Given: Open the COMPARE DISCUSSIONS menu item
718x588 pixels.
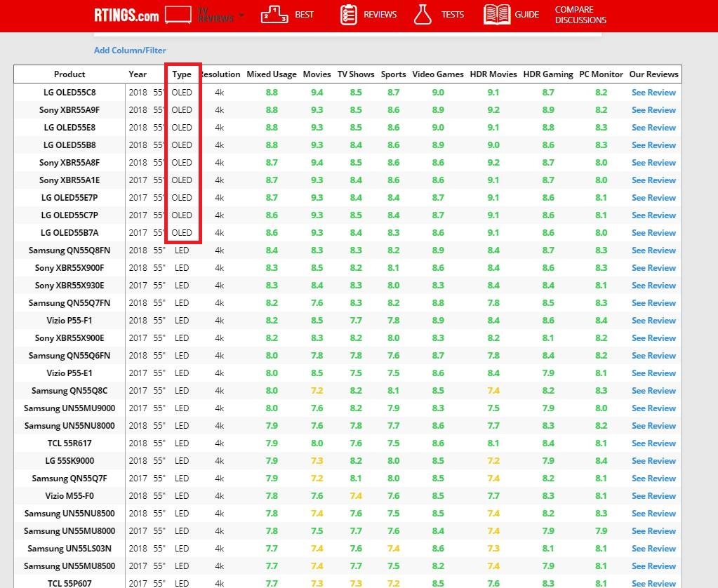Looking at the screenshot, I should pyautogui.click(x=580, y=15).
